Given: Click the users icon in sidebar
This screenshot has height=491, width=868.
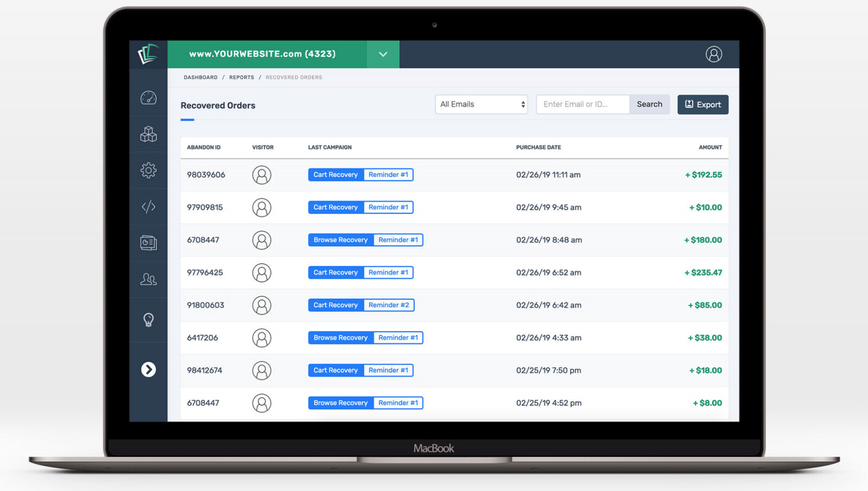Looking at the screenshot, I should click(x=148, y=279).
